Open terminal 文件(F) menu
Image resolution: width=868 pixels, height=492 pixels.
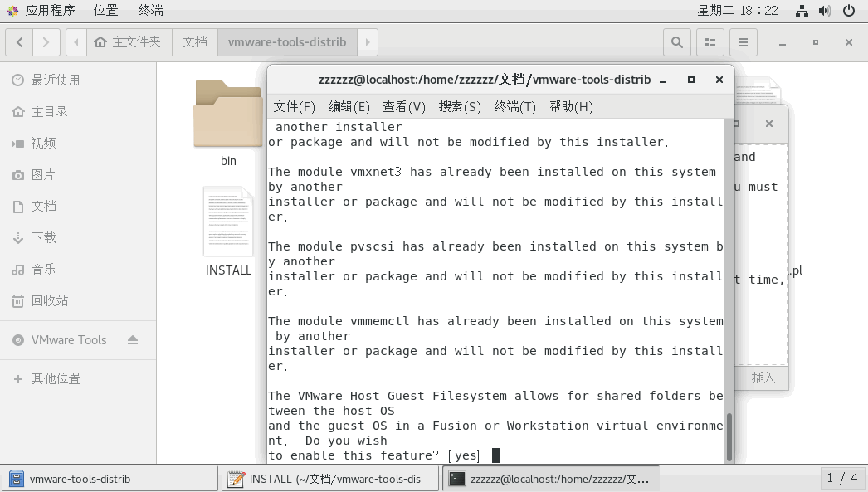(x=294, y=107)
